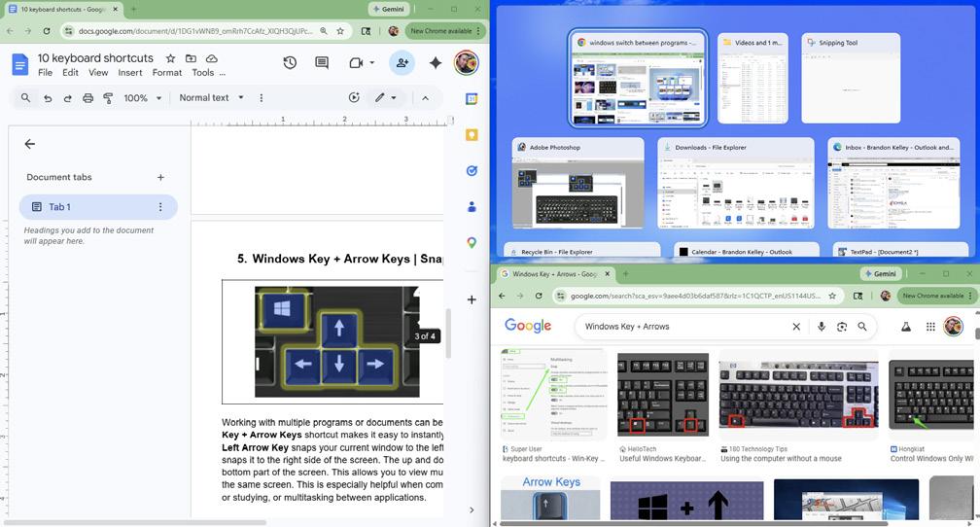Open the Gemini sparkle icon in Docs

coord(436,62)
